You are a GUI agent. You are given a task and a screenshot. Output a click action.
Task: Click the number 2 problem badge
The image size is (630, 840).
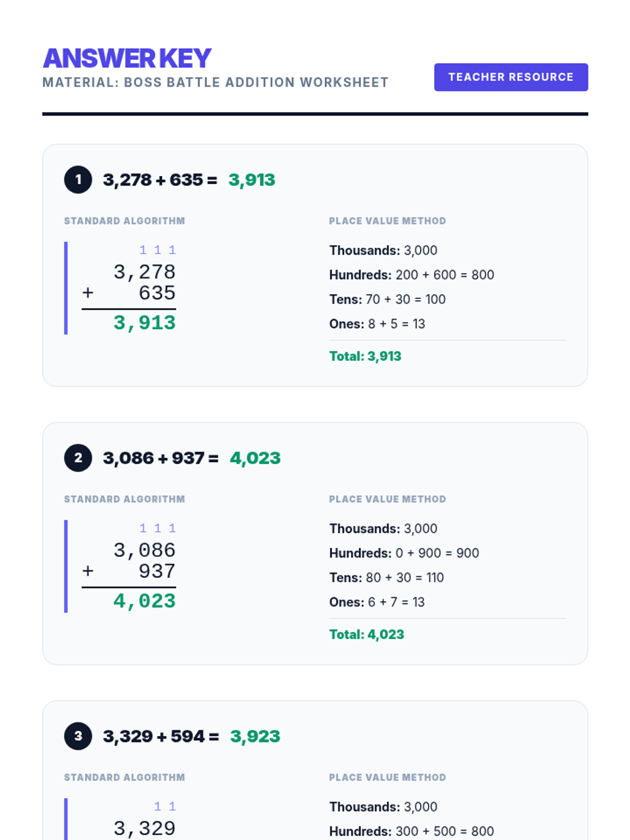[x=78, y=458]
